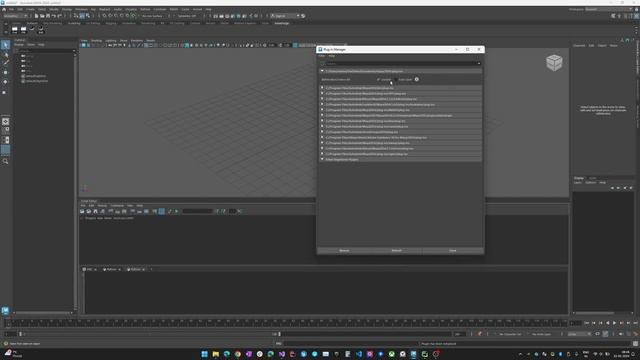640x360 pixels.
Task: Open History menu in Script Editor
Action: coord(102,206)
